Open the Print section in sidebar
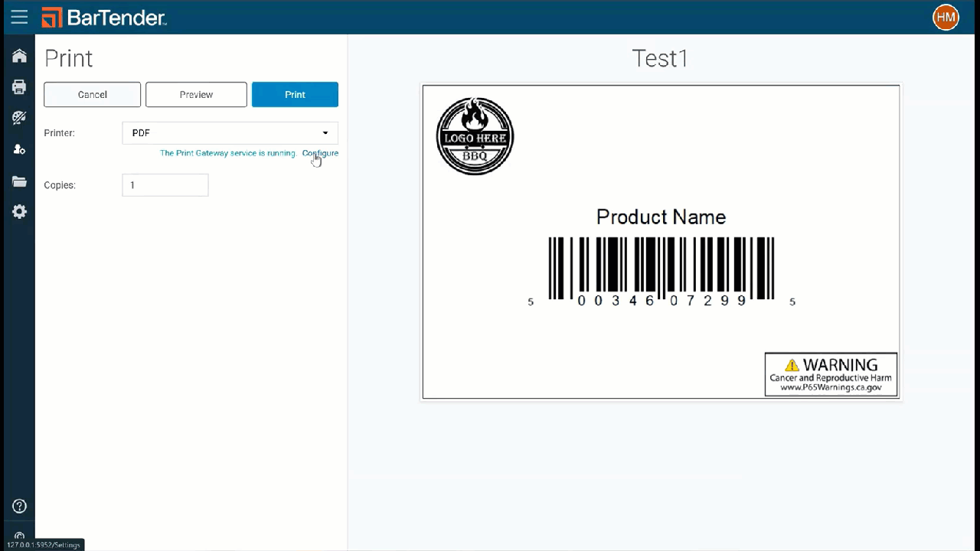 19,86
